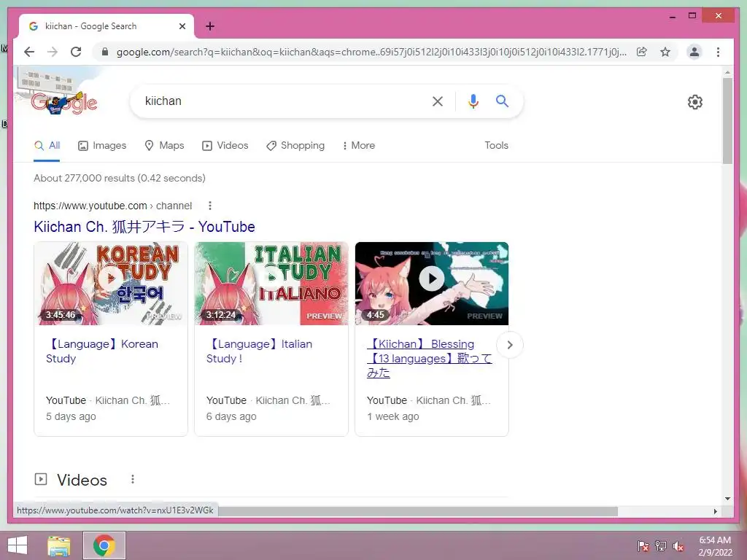The height and width of the screenshot is (560, 747).
Task: Click the Google doodle logo
Action: pyautogui.click(x=64, y=103)
